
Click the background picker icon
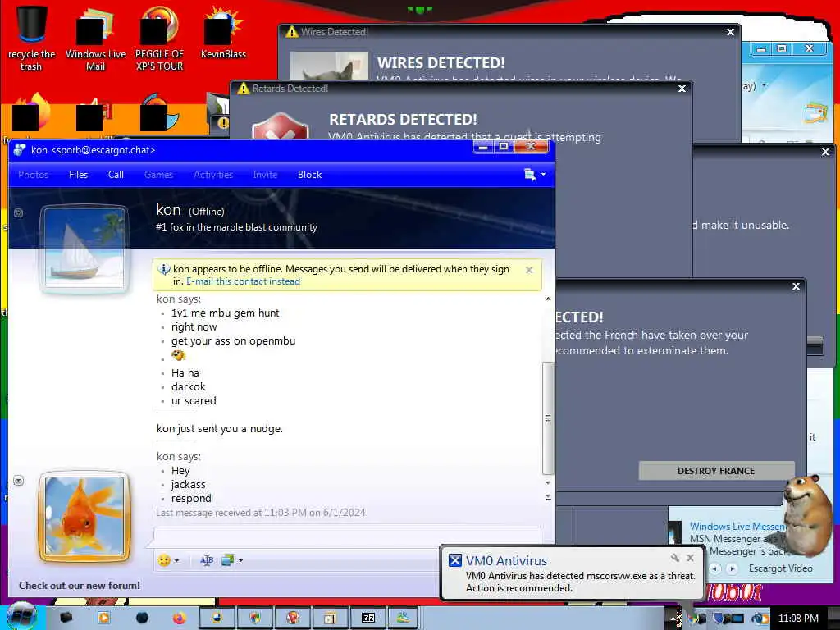pyautogui.click(x=228, y=560)
